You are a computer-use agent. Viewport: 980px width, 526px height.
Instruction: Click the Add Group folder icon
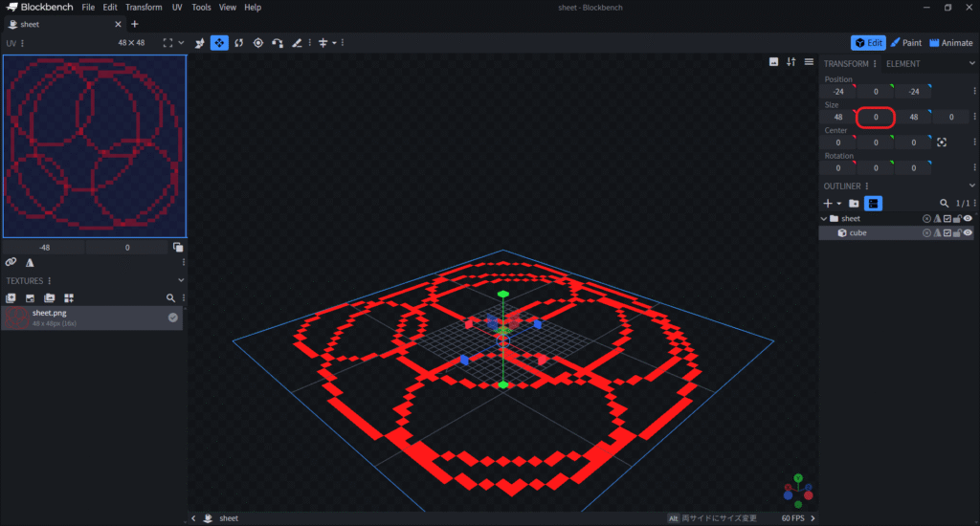854,204
